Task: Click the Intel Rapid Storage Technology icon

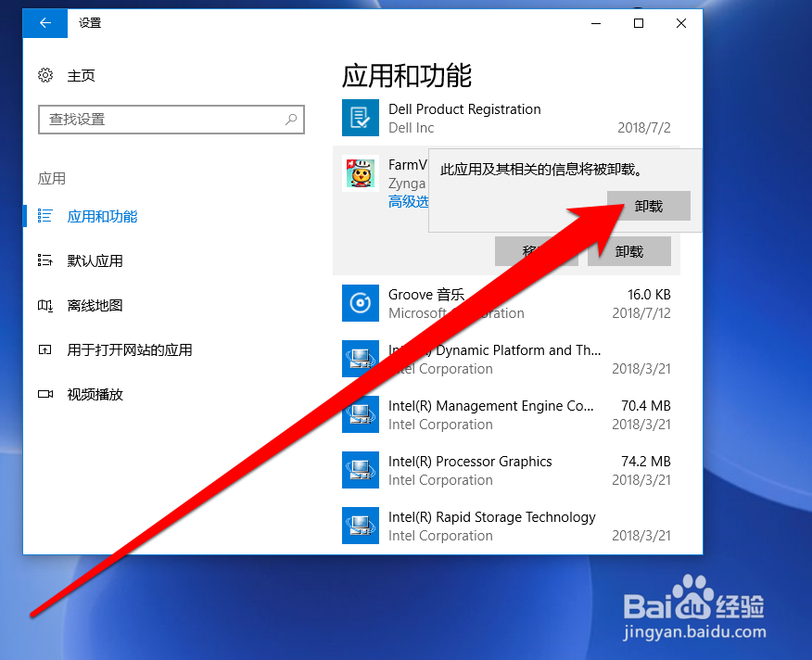Action: [361, 526]
